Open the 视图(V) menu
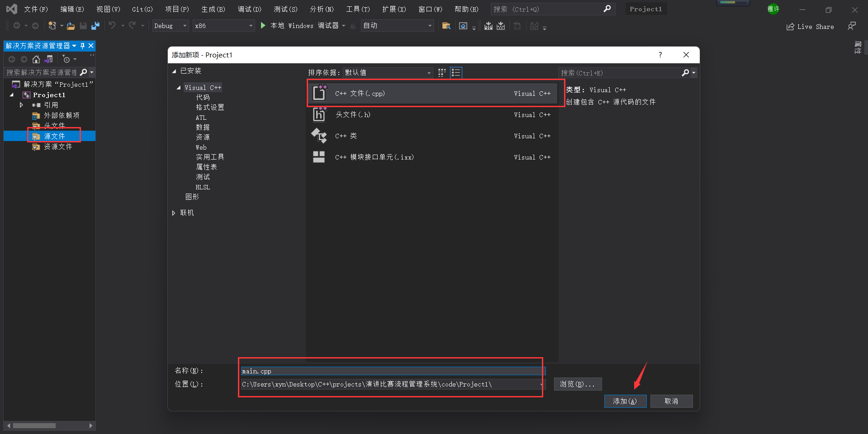 pyautogui.click(x=108, y=9)
